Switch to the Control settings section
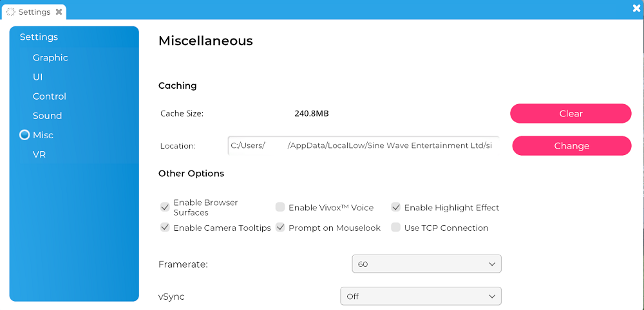This screenshot has width=644, height=310. point(50,96)
